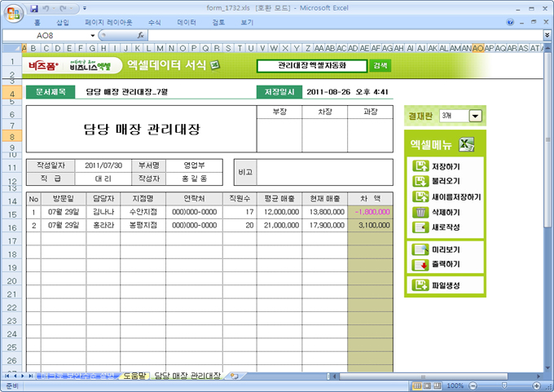Click the vertical scrollbar thumb
Image resolution: width=554 pixels, height=392 pixels.
(x=548, y=139)
